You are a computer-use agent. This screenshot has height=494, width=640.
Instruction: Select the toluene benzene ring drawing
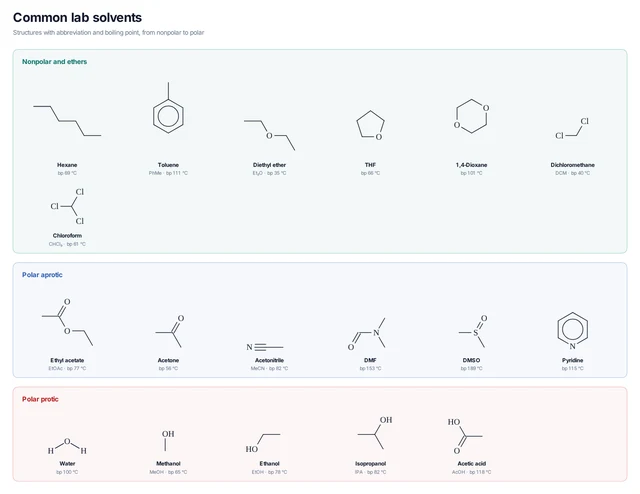click(168, 108)
